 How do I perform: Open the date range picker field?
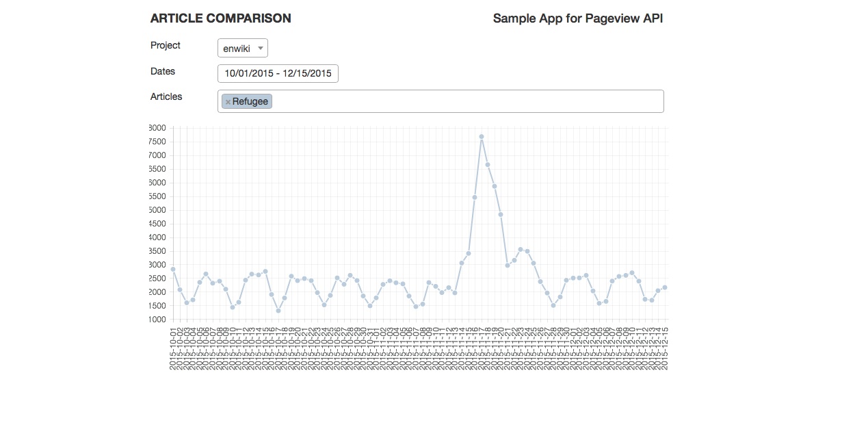(278, 73)
